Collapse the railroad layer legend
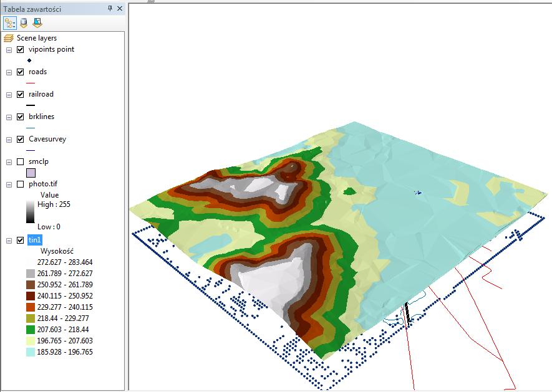Screen dimensions: 552x392 click(9, 95)
